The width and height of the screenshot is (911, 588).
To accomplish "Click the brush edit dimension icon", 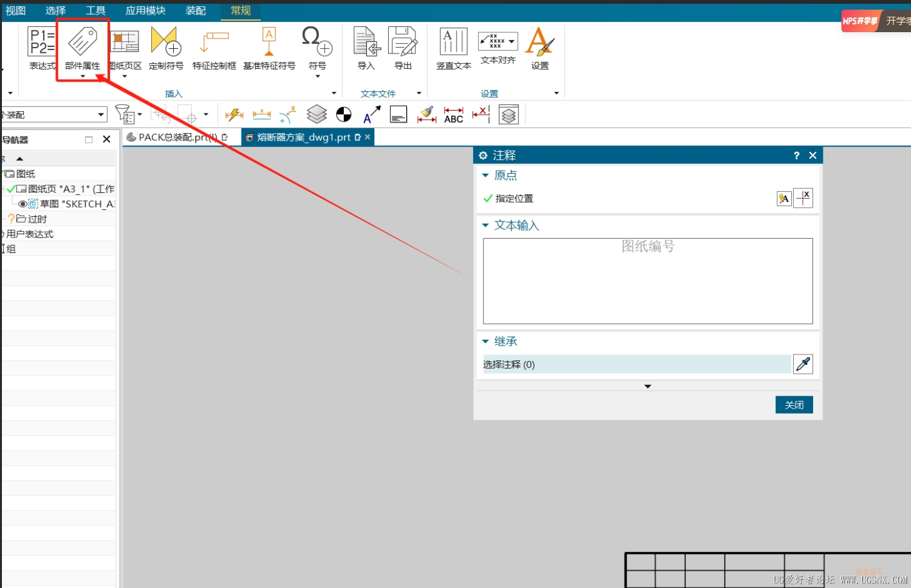I will [427, 115].
